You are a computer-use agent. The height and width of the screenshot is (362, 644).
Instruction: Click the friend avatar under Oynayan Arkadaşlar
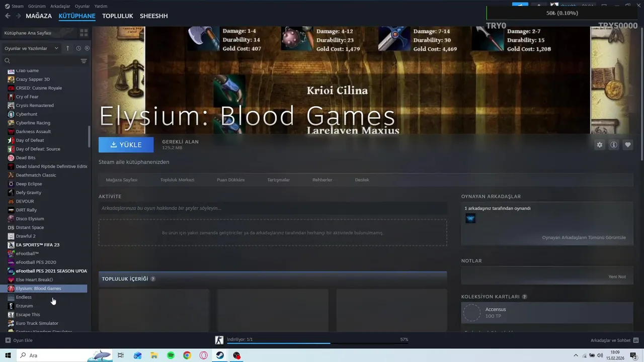coord(470,218)
